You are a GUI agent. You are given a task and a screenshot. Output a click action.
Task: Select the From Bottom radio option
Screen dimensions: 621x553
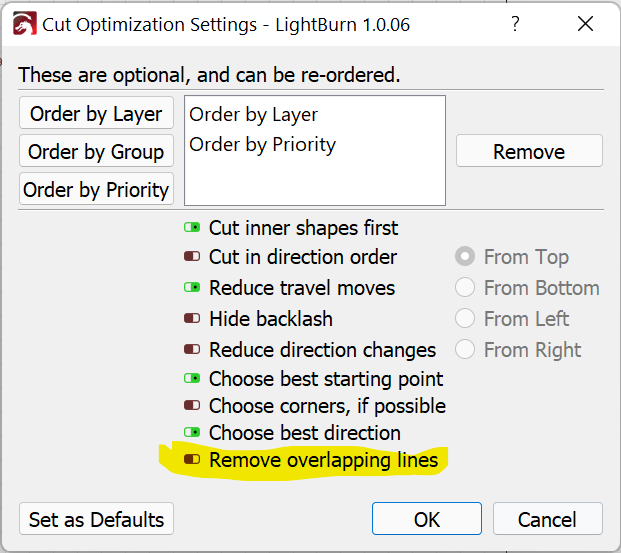coord(465,287)
